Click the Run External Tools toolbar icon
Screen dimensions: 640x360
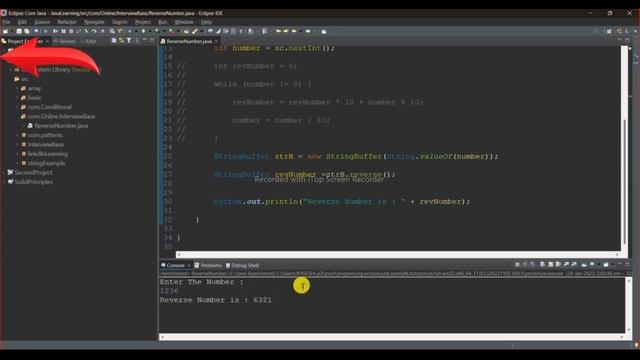[171, 31]
